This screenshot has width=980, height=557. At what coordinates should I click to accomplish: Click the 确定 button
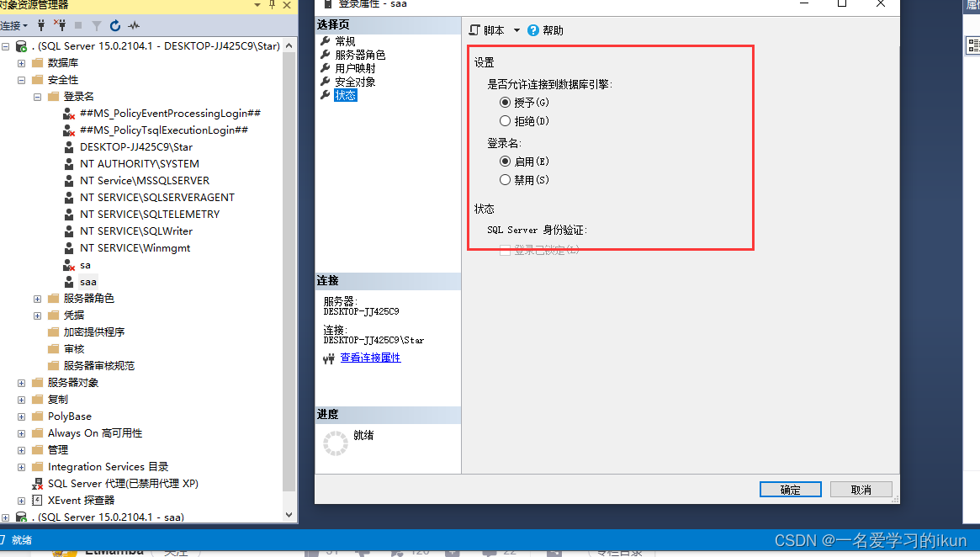(791, 490)
